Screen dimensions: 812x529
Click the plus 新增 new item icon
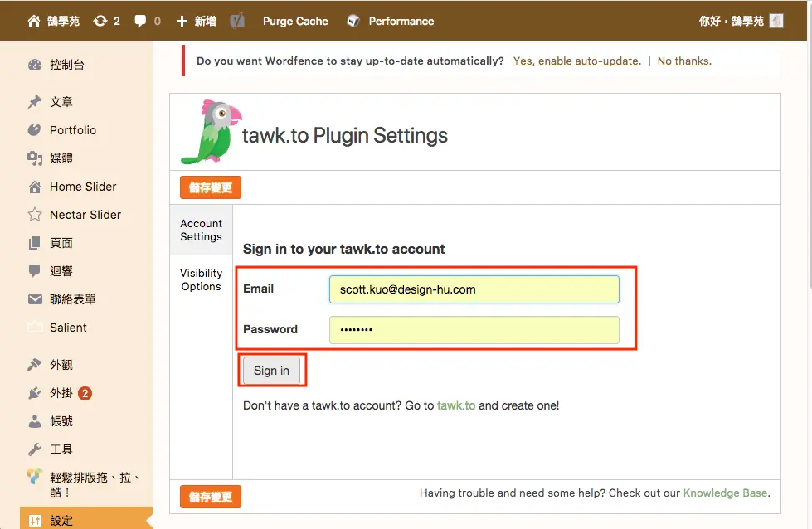[x=182, y=22]
